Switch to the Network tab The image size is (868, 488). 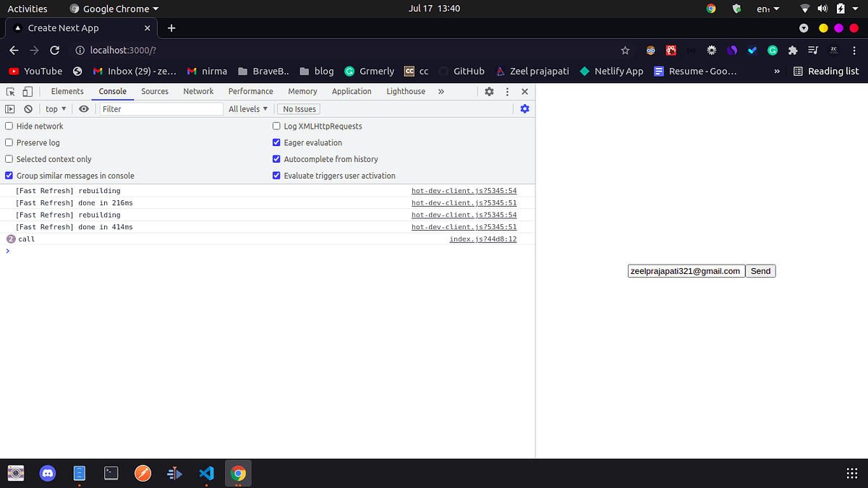[198, 92]
